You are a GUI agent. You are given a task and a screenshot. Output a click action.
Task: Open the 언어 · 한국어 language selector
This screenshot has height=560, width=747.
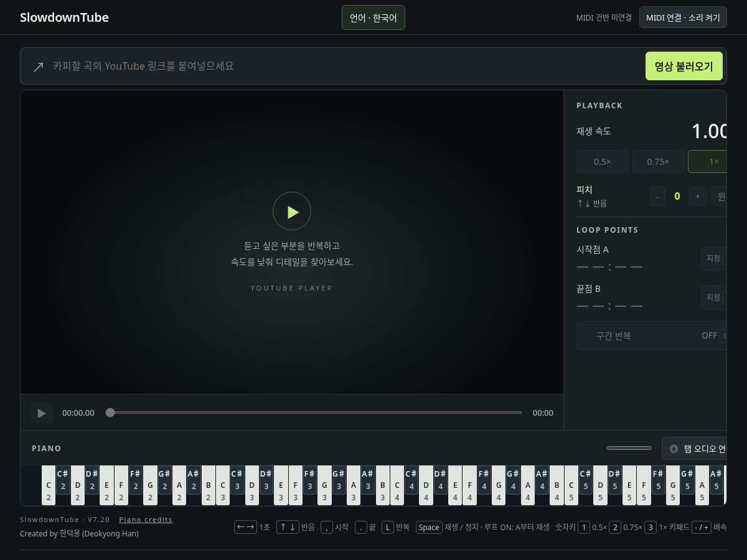[374, 17]
